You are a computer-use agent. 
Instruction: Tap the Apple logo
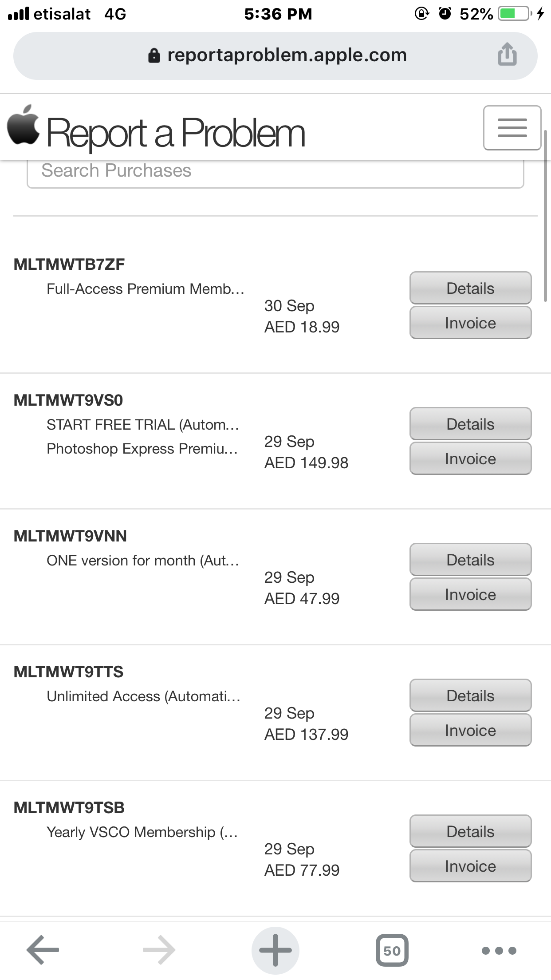(x=23, y=125)
